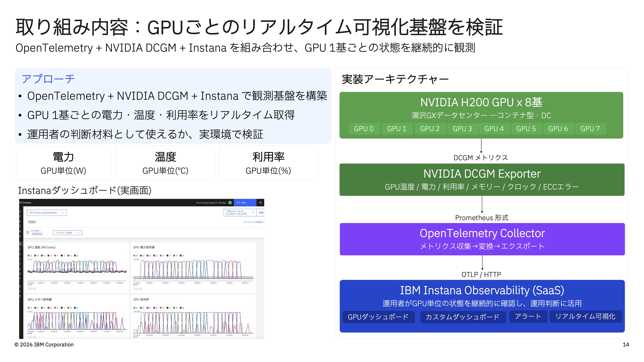Click the filter funnel icon

[x=28, y=233]
